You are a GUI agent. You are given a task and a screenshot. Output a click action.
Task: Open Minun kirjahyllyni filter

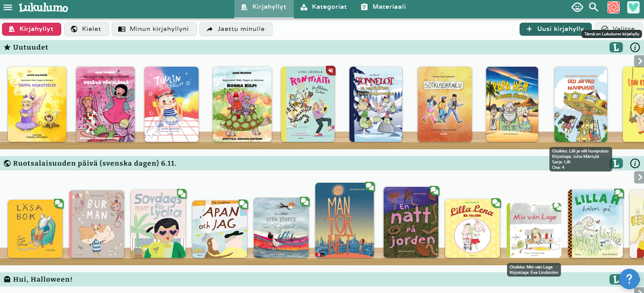pos(154,29)
